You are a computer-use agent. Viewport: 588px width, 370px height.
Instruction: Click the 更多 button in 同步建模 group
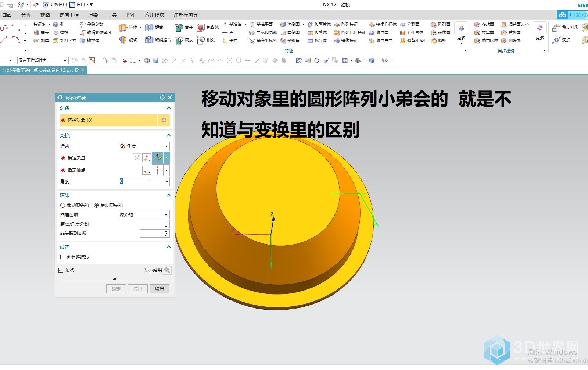[539, 33]
